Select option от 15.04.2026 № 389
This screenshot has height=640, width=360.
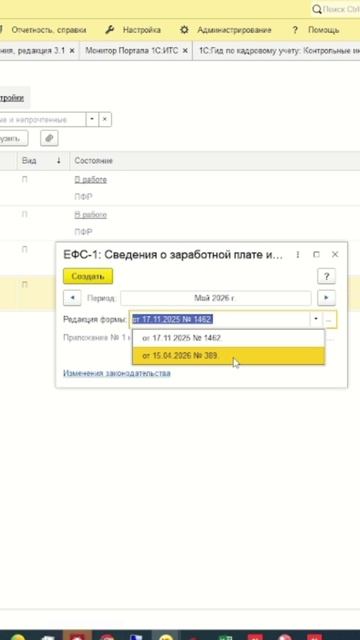pos(229,356)
